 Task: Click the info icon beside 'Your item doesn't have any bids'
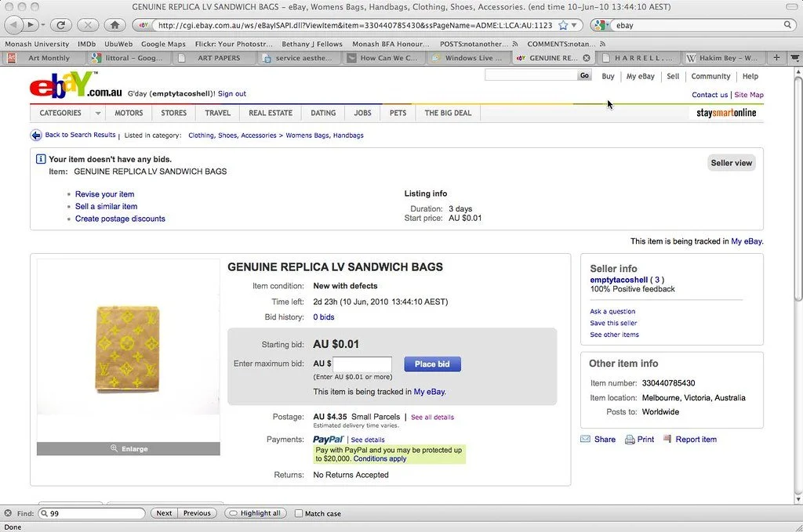(41, 159)
